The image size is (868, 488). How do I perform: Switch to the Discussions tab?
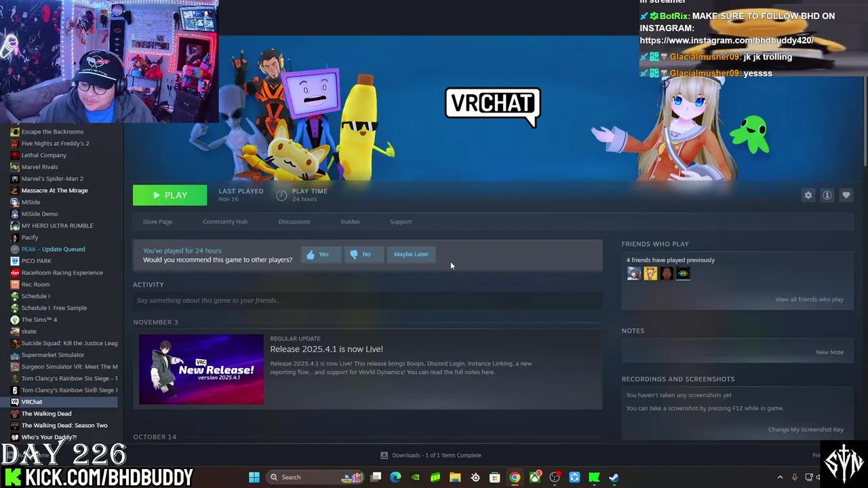294,222
